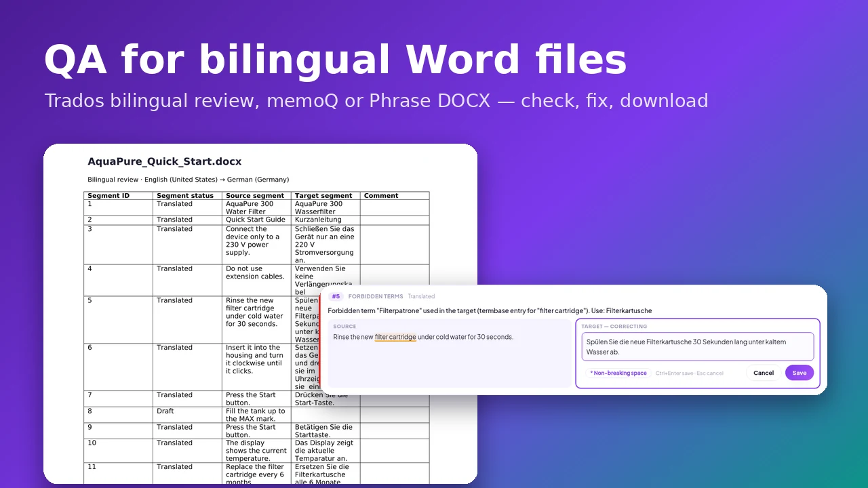Click the AquaPure_Quick_Start.docx file title
Screen dimensions: 868x488
(165, 161)
